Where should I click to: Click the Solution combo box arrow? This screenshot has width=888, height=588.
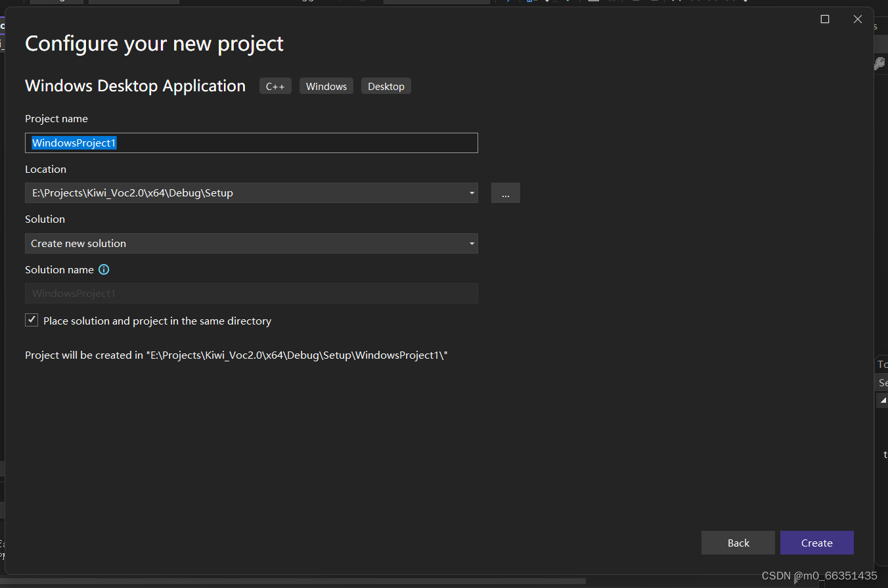pyautogui.click(x=472, y=243)
